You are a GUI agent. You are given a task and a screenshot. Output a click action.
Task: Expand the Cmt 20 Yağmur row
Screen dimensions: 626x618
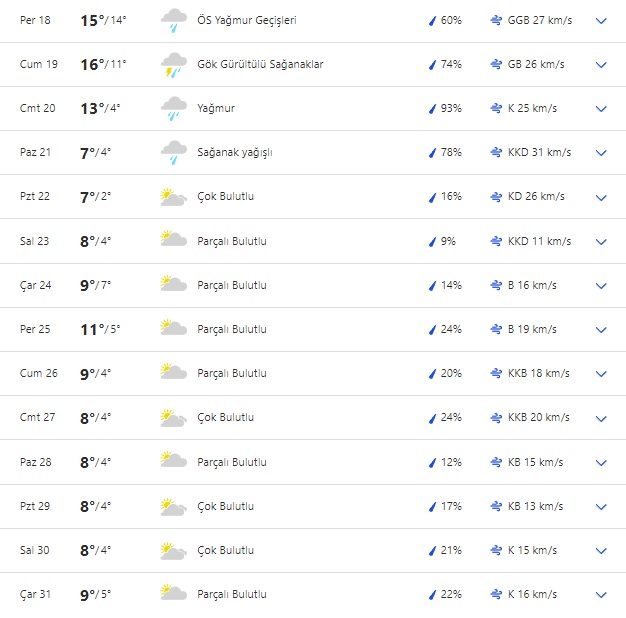pos(601,109)
